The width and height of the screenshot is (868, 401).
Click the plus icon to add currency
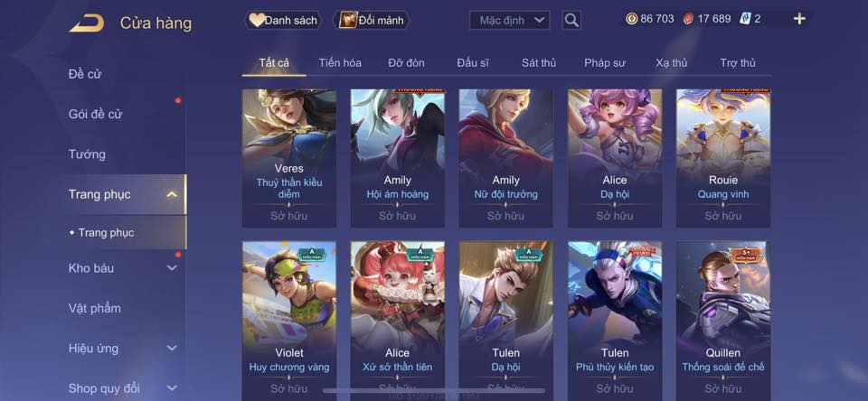(x=798, y=19)
